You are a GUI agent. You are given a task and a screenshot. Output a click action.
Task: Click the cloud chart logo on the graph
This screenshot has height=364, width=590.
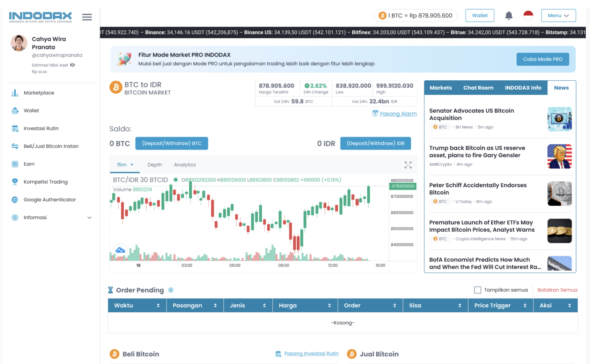click(x=120, y=250)
